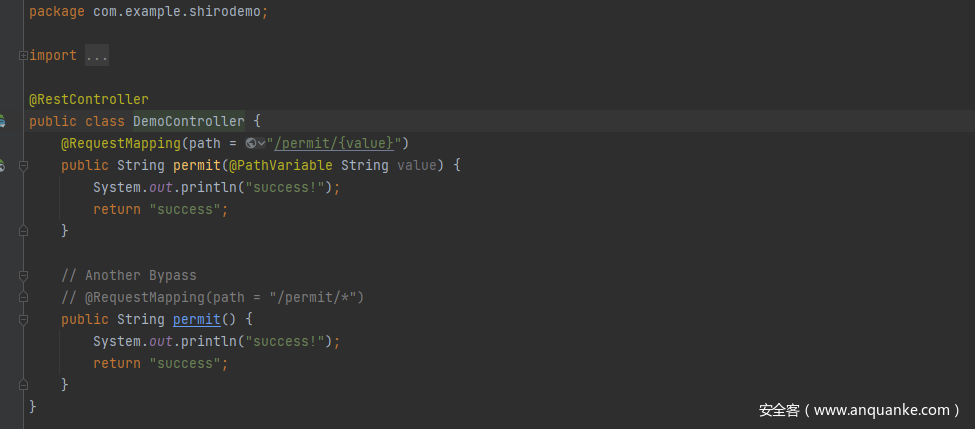Image resolution: width=975 pixels, height=429 pixels.
Task: Expand the folded import block plus marker
Action: [23, 55]
